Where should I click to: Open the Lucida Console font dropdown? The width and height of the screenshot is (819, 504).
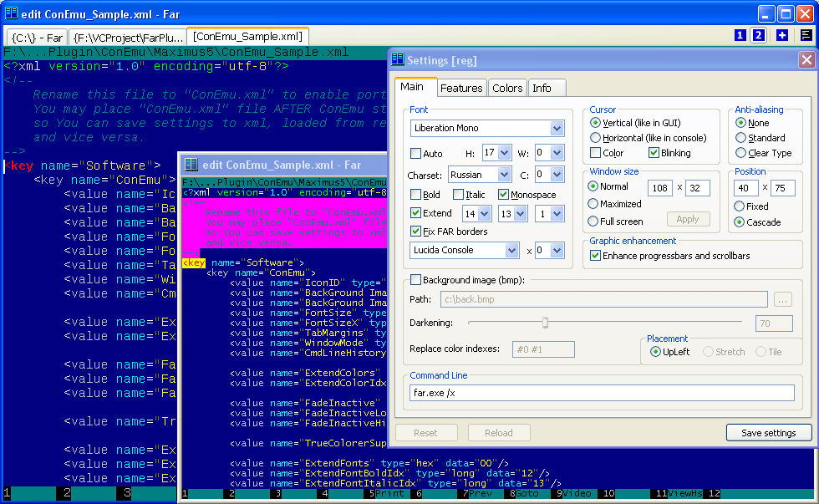point(512,250)
